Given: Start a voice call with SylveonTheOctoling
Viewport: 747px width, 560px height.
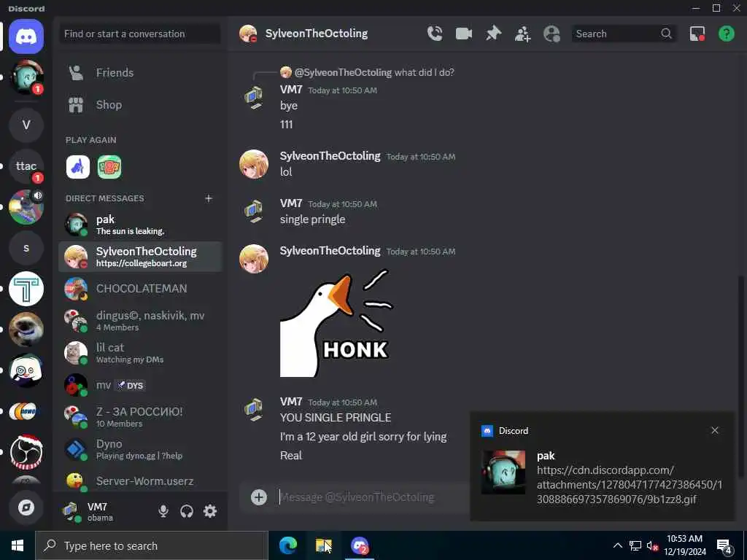Looking at the screenshot, I should pos(435,34).
